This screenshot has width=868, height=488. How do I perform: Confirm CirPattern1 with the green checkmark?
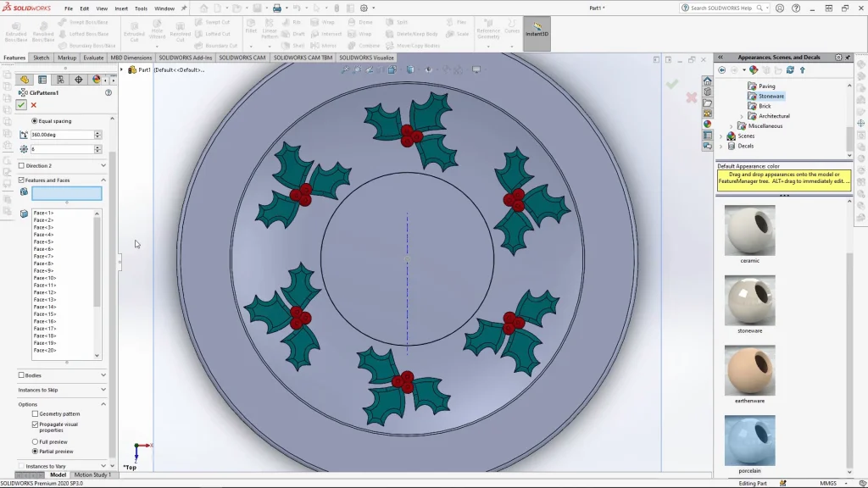pyautogui.click(x=21, y=105)
